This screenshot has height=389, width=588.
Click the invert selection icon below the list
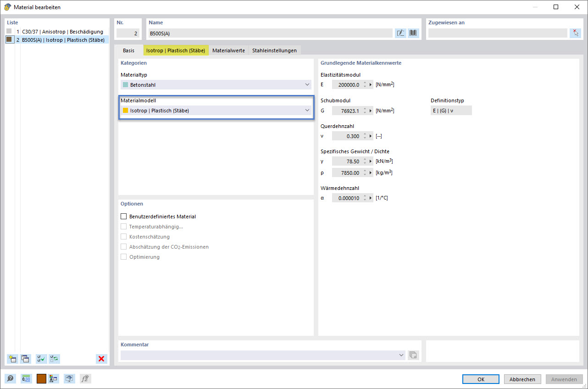pyautogui.click(x=54, y=359)
